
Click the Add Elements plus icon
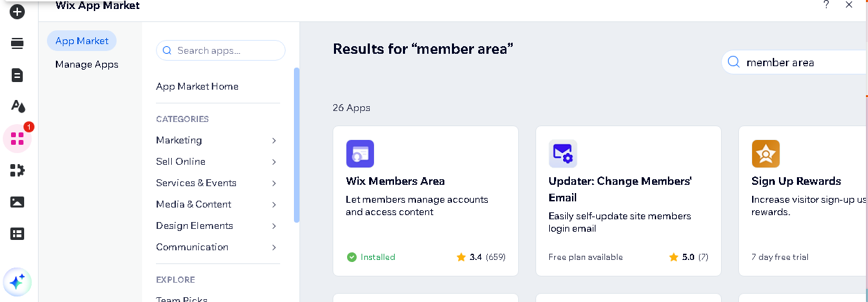[17, 12]
